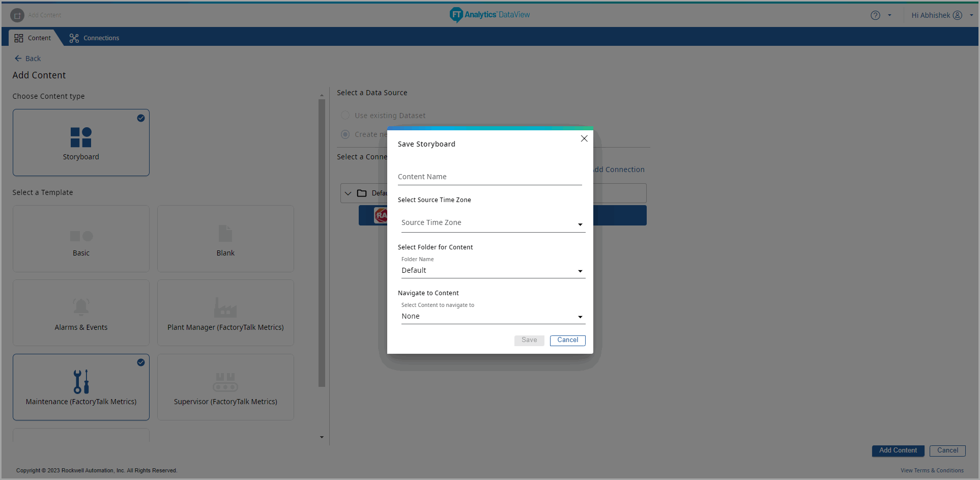Click Cancel in the Save Storyboard dialog

(x=568, y=341)
